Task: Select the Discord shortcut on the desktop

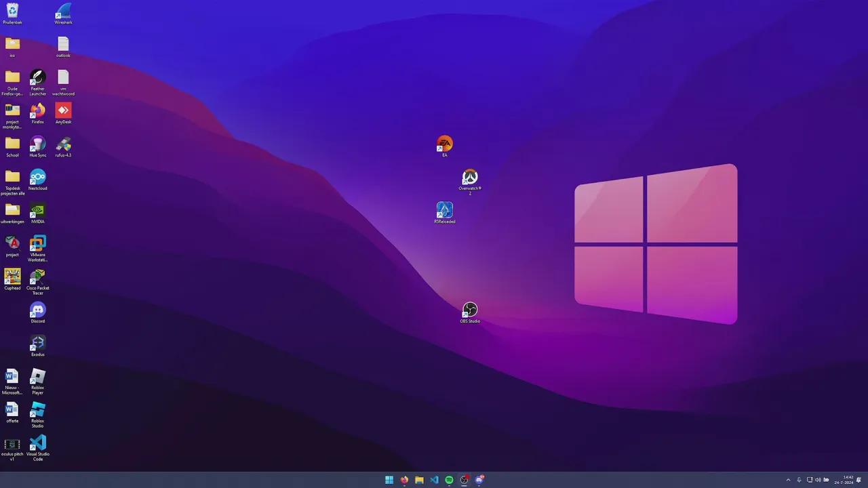Action: click(38, 312)
